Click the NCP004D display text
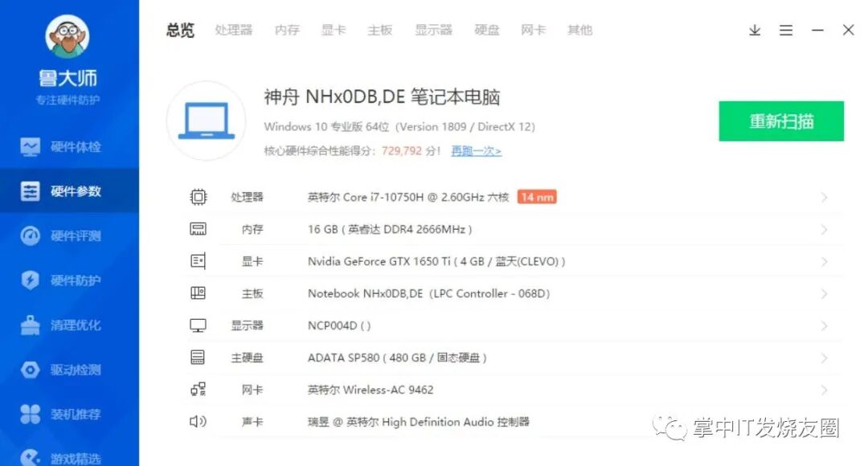Image resolution: width=868 pixels, height=466 pixels. (x=339, y=325)
